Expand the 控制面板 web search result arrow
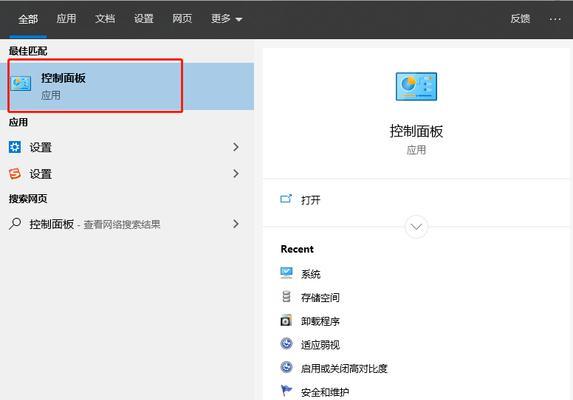Viewport: 573px width, 400px height. 236,224
